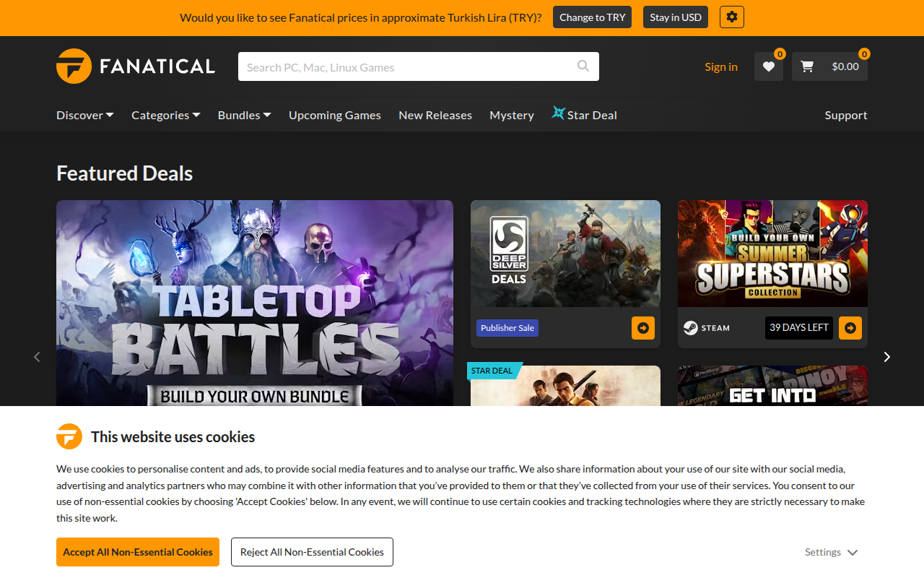
Task: Open Upcoming Games page
Action: click(x=335, y=115)
